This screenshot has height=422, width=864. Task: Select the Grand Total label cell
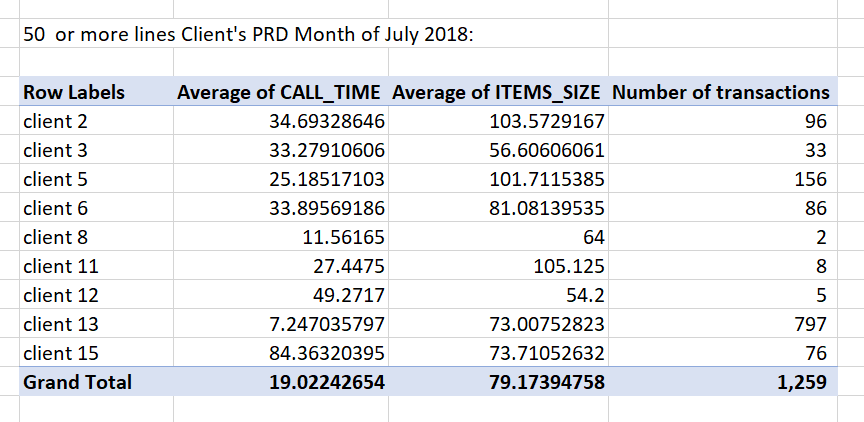78,382
